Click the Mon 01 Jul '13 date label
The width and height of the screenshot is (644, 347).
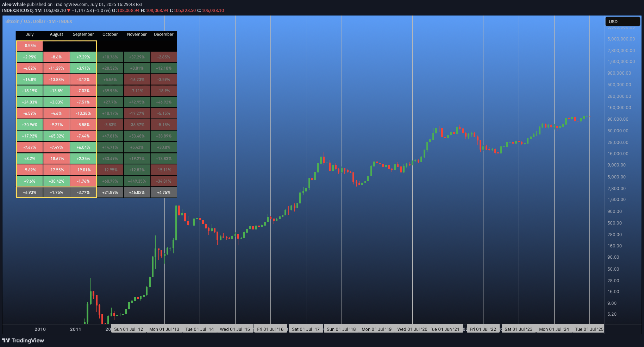point(164,329)
